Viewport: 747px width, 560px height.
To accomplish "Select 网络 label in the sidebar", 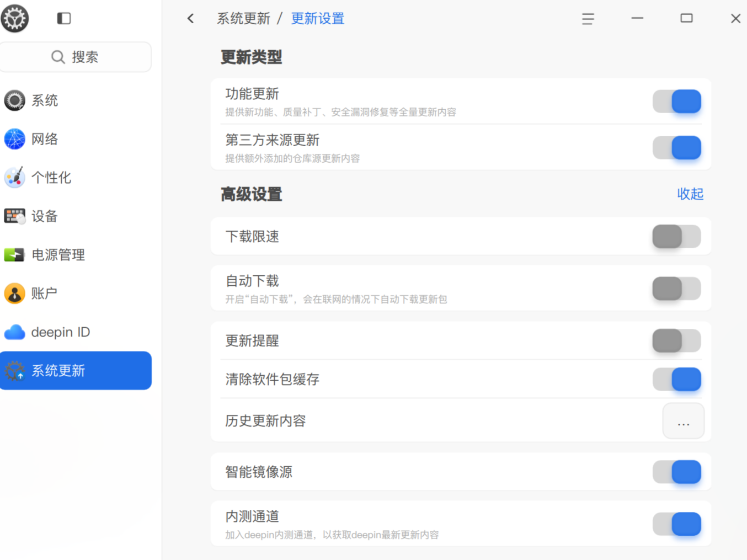I will point(45,139).
